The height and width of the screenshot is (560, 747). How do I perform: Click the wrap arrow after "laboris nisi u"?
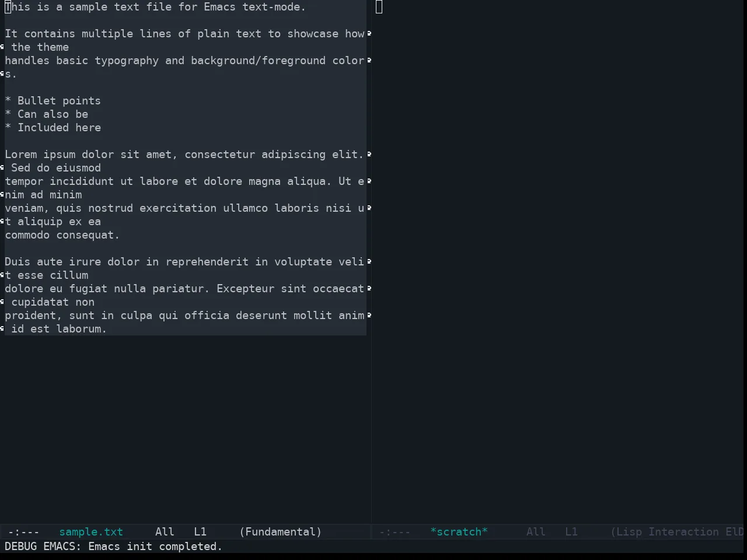[x=369, y=208]
